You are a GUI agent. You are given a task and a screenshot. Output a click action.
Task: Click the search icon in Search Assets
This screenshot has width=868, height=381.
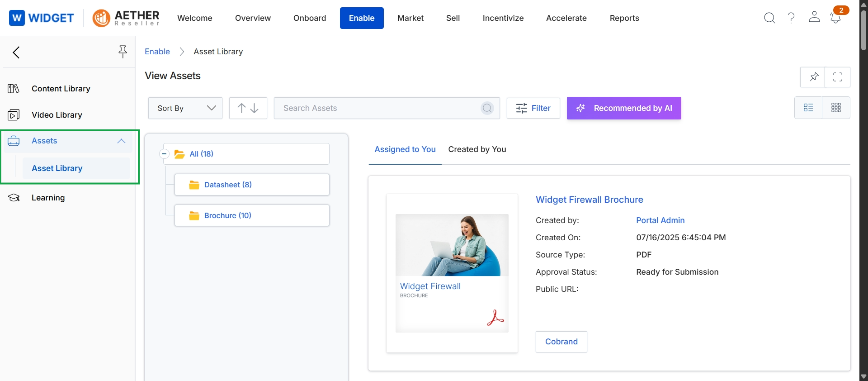pos(487,108)
